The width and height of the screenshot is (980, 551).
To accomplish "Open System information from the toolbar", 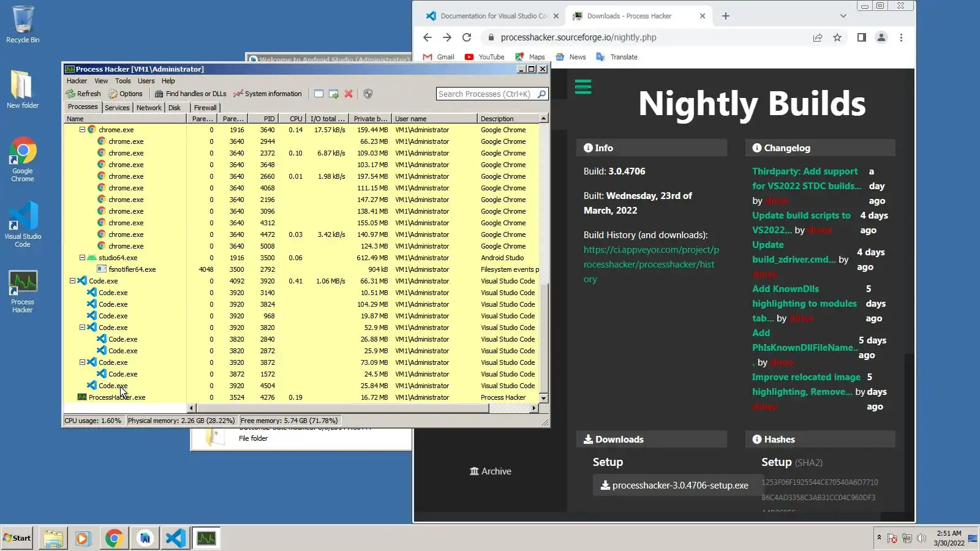I will (x=268, y=94).
